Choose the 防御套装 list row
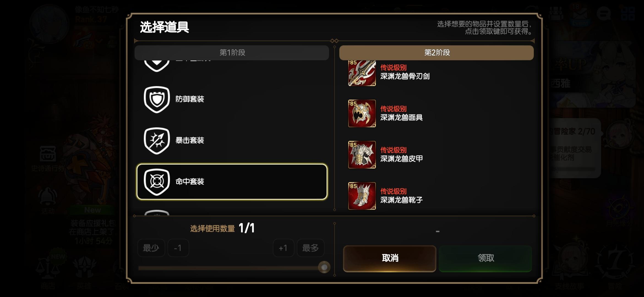 (x=232, y=99)
